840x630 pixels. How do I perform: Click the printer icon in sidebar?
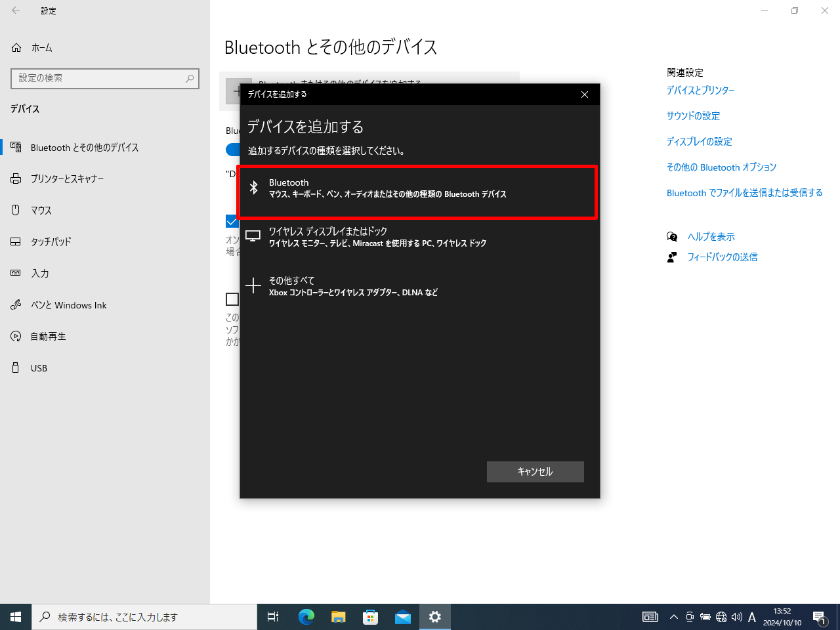[x=16, y=178]
